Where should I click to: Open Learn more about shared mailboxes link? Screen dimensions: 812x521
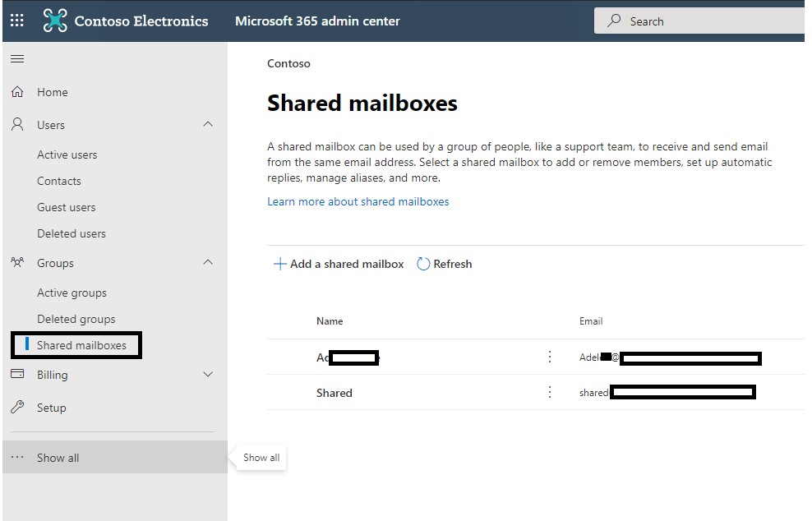pos(358,201)
